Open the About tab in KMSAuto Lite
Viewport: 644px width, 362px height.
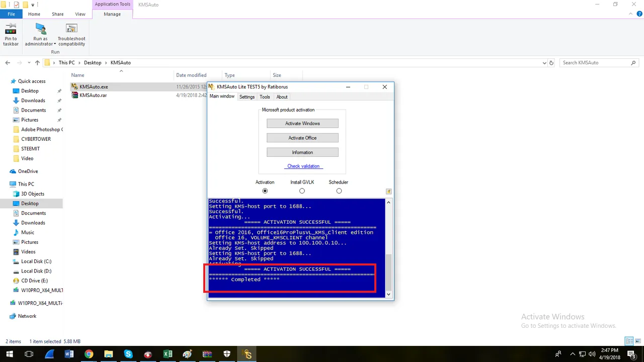pos(282,97)
